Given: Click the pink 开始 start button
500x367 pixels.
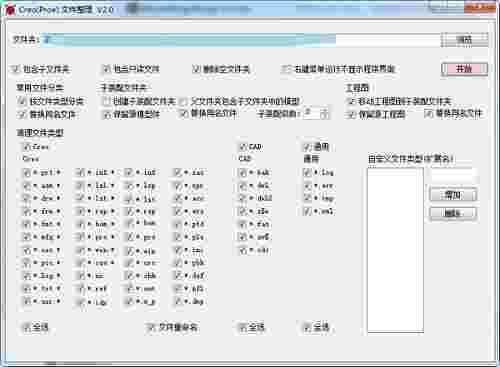Looking at the screenshot, I should point(465,69).
